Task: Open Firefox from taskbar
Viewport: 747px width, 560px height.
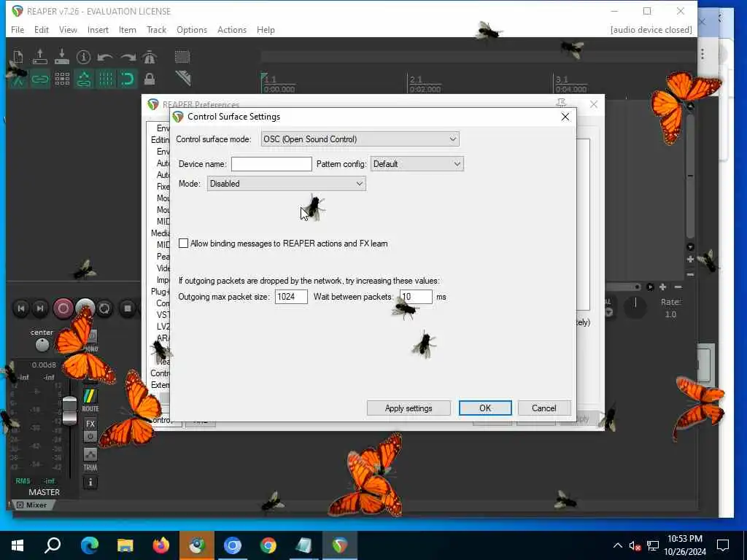Action: coord(160,545)
